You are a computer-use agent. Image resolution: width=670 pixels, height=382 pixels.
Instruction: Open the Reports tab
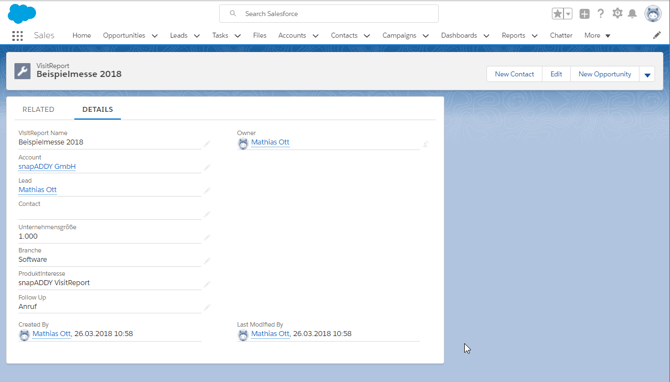click(513, 35)
